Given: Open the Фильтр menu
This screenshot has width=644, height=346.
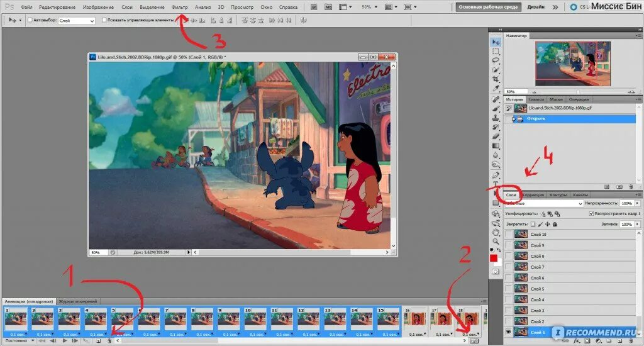Looking at the screenshot, I should pyautogui.click(x=179, y=7).
